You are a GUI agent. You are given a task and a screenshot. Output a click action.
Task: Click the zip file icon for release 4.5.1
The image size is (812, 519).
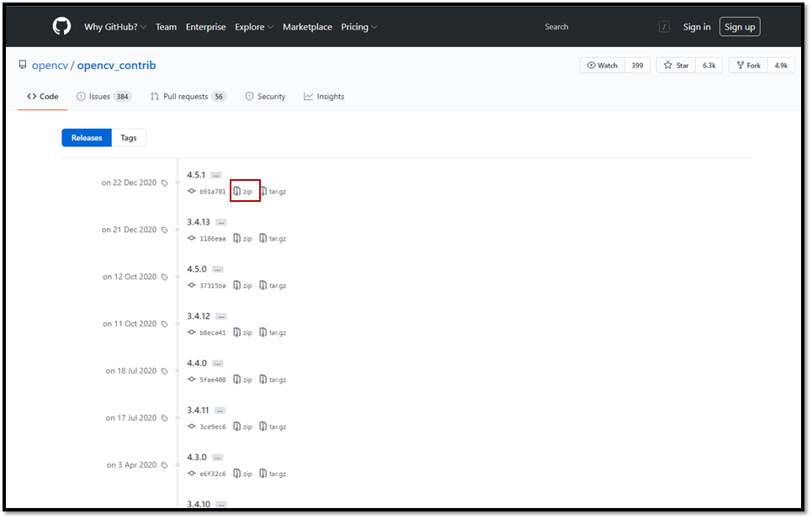point(236,192)
